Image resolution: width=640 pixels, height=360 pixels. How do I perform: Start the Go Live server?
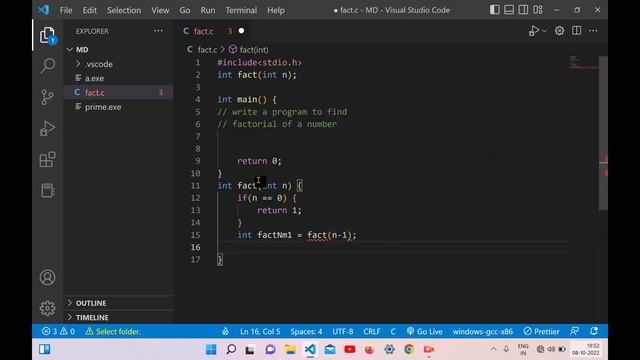click(424, 331)
